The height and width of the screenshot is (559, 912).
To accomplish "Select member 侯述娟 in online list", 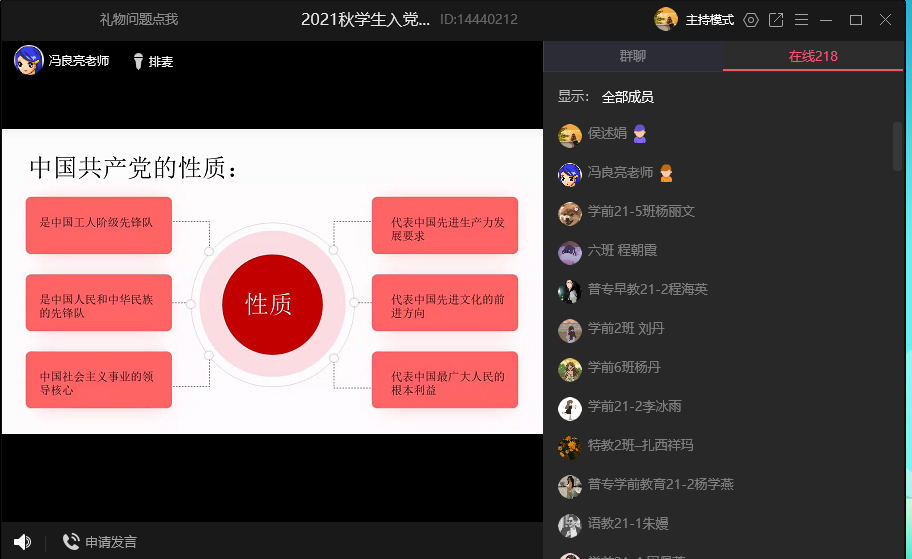I will pyautogui.click(x=607, y=134).
